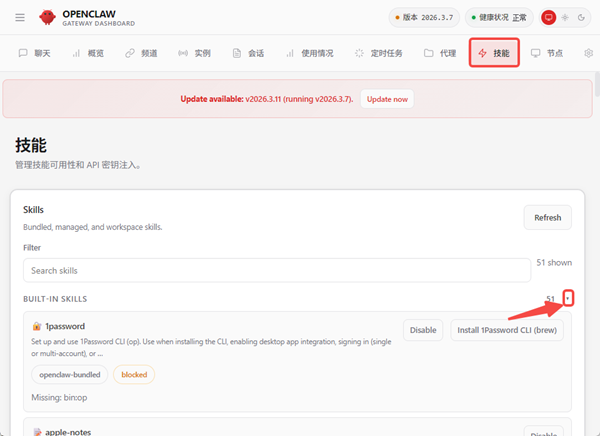Select the monitor theme icon
The width and height of the screenshot is (600, 436).
[548, 18]
